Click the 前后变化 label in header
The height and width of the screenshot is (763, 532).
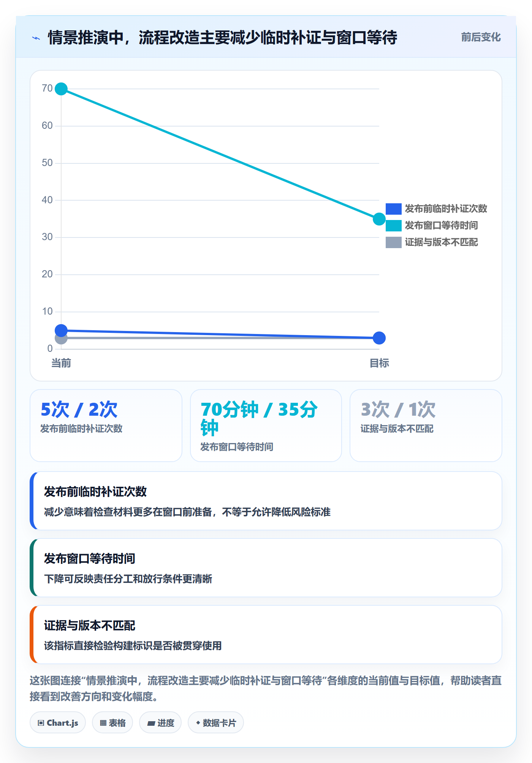pos(481,37)
